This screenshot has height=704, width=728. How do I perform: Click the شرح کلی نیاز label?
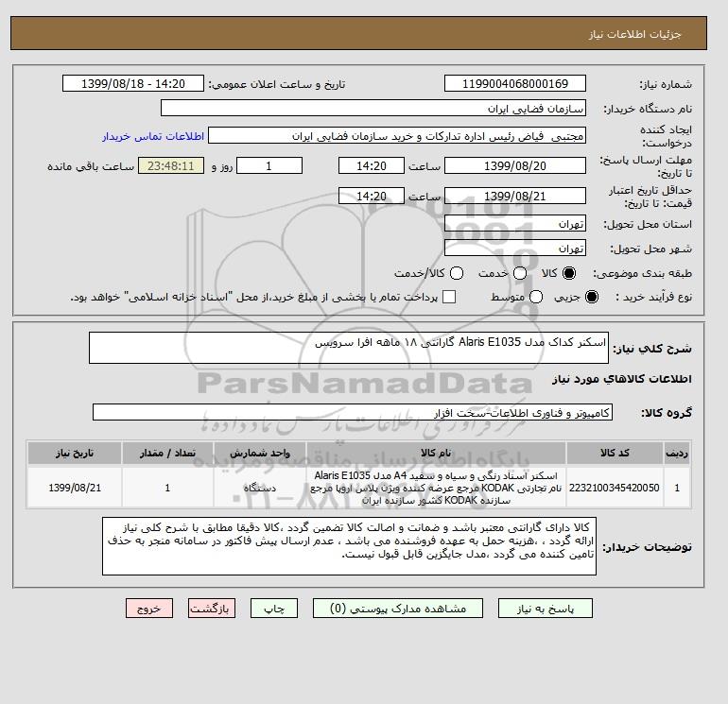coord(652,349)
